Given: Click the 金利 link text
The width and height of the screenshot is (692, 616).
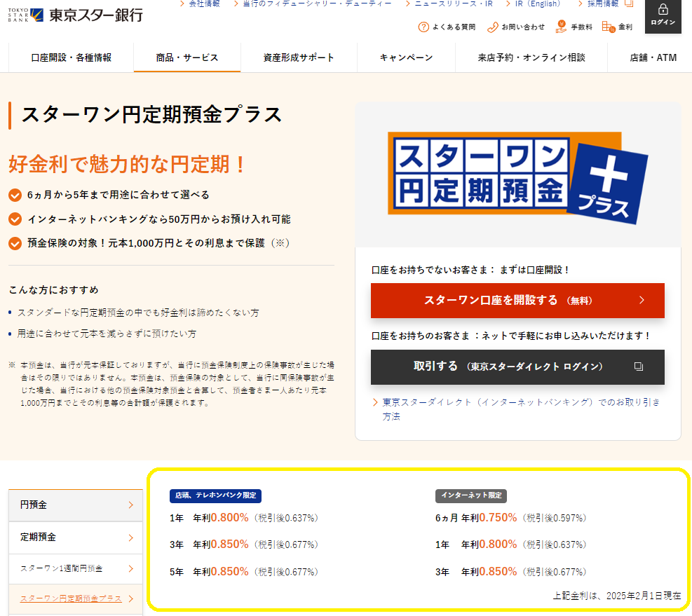Looking at the screenshot, I should coord(625,27).
